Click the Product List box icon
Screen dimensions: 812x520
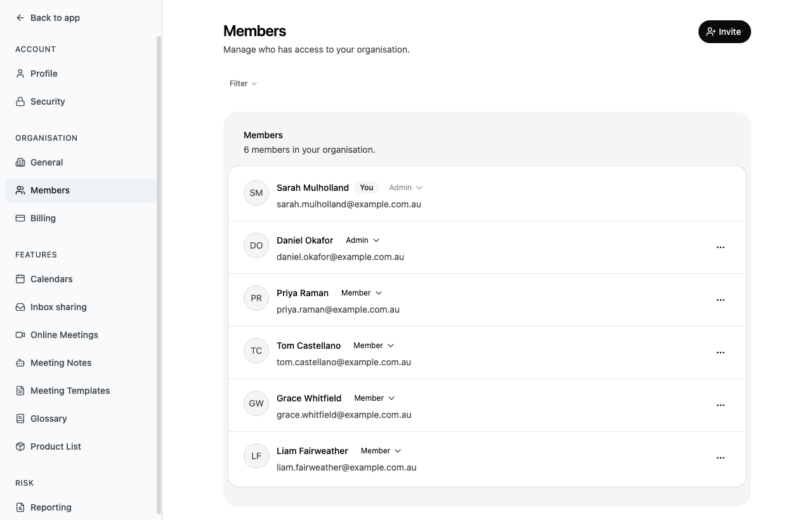(20, 446)
